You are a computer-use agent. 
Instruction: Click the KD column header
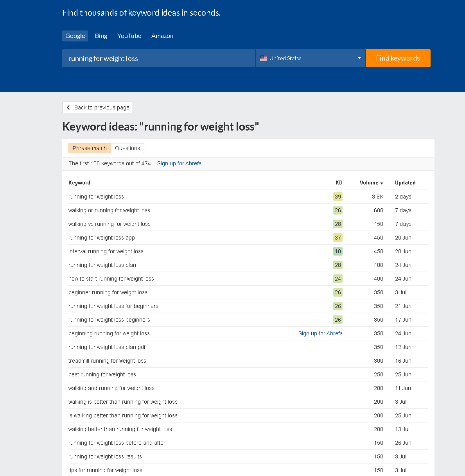click(339, 183)
